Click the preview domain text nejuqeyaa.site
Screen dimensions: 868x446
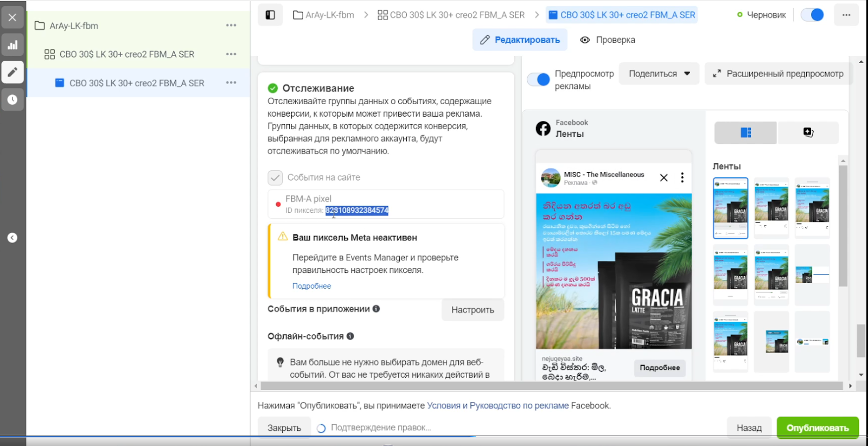click(562, 359)
